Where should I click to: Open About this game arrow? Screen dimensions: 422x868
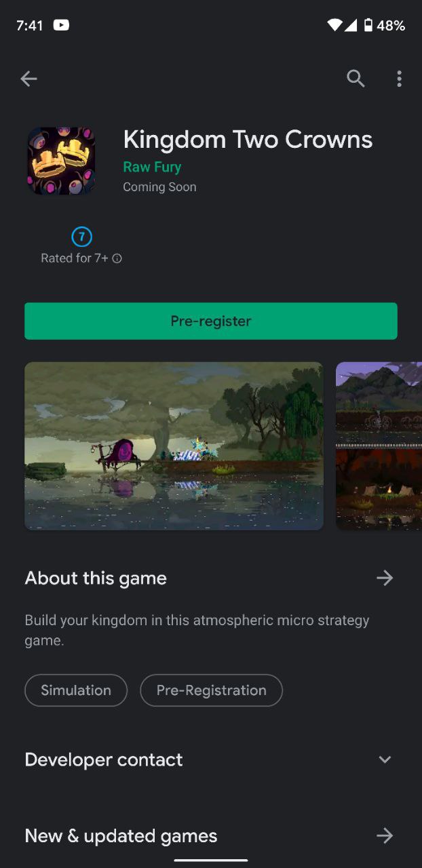click(385, 578)
